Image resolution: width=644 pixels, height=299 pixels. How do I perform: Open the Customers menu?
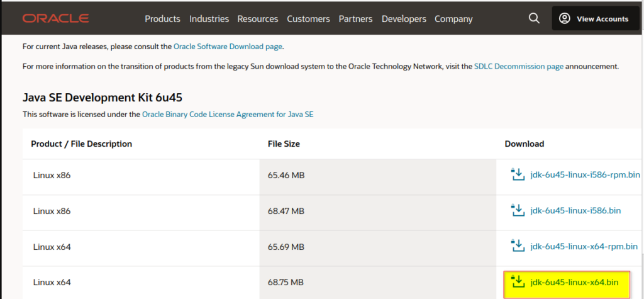pyautogui.click(x=308, y=19)
